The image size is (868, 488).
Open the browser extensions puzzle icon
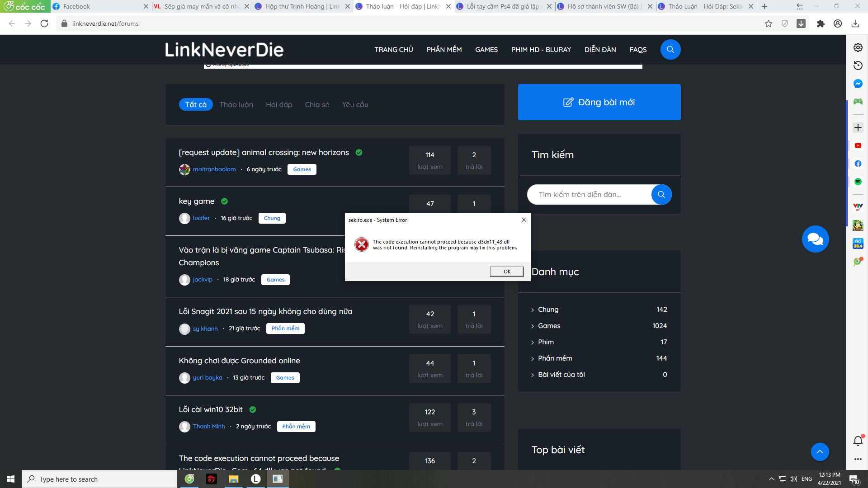[x=821, y=23]
